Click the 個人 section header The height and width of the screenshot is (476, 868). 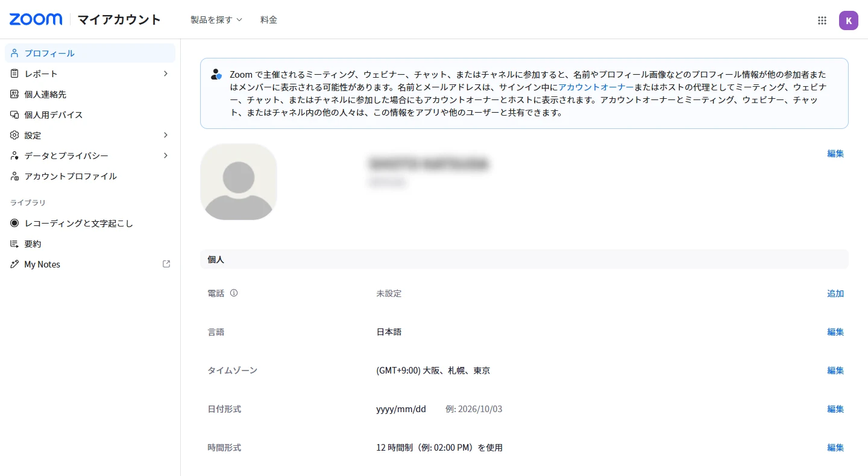point(524,259)
